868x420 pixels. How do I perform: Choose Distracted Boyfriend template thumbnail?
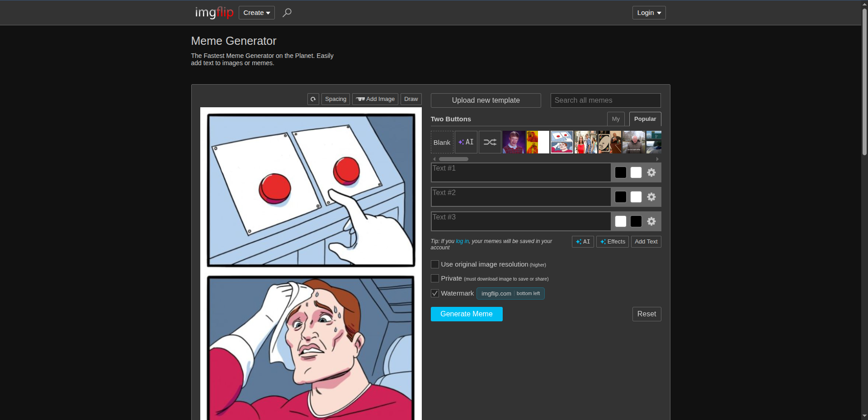pyautogui.click(x=586, y=142)
